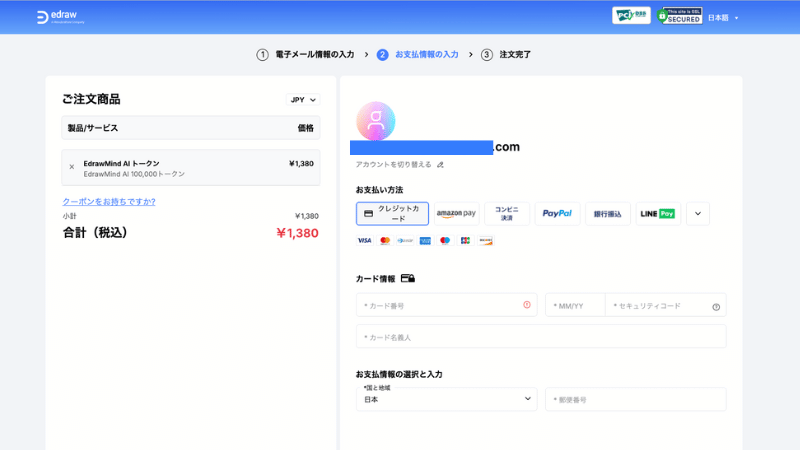Select Amazon Pay payment method
Screen dimensions: 800x450
coord(456,214)
